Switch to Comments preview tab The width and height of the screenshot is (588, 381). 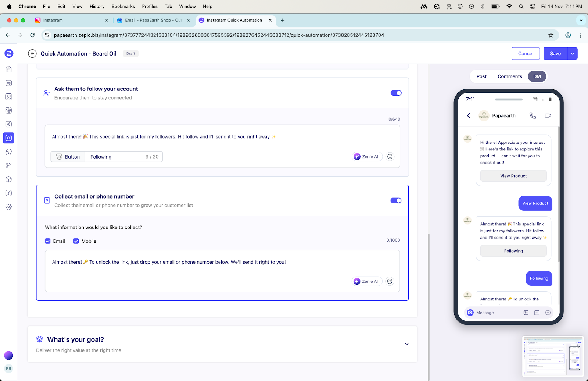coord(509,76)
